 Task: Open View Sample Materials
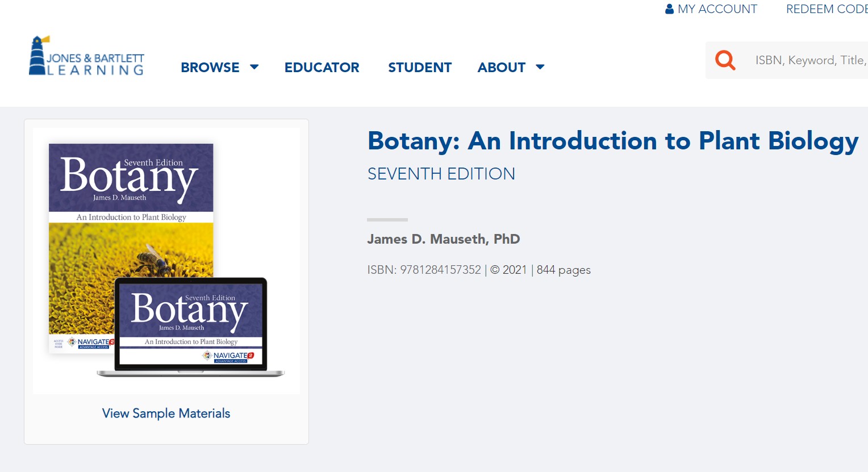pyautogui.click(x=166, y=413)
